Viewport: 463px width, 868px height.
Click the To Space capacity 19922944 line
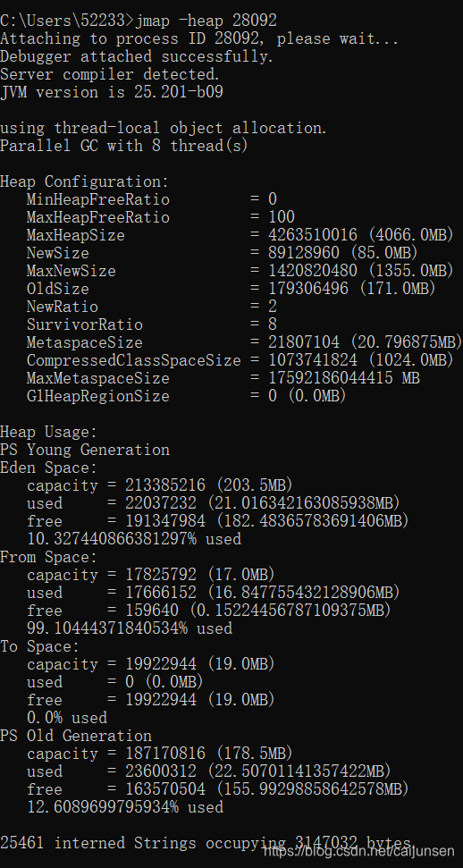tap(151, 663)
